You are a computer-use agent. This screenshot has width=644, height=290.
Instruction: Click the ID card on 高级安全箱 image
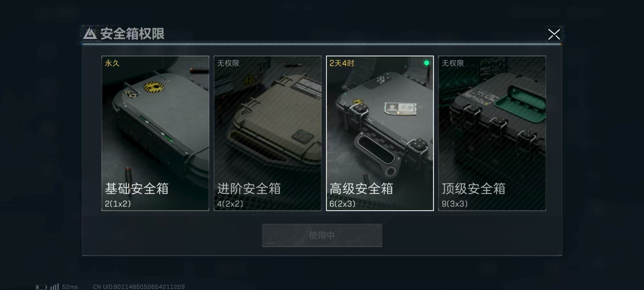pyautogui.click(x=400, y=108)
